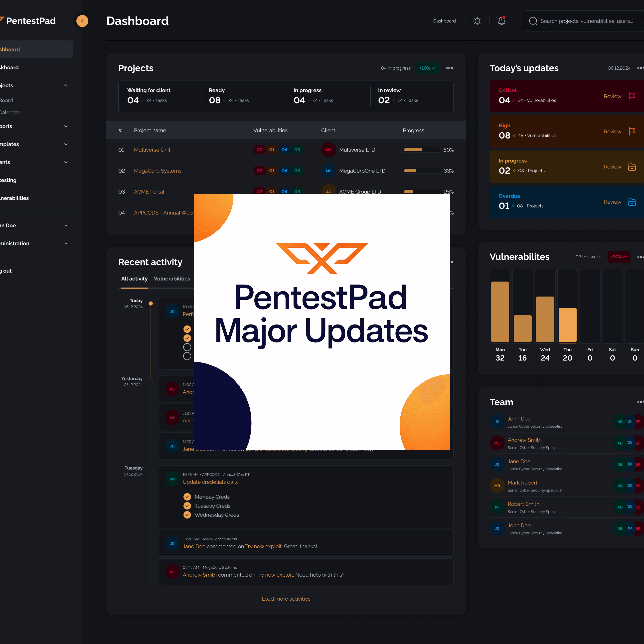Uncheck the Monday Creds checkbox
This screenshot has height=644, width=644.
tap(187, 497)
